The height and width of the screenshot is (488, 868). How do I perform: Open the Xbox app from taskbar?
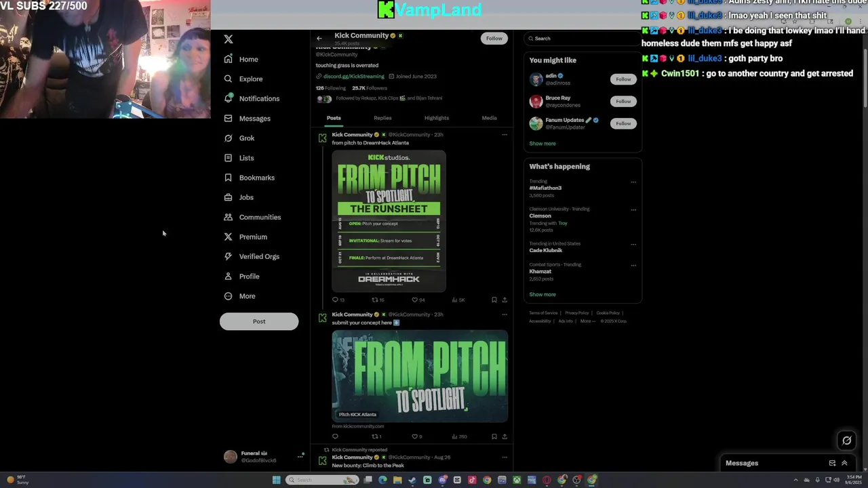[x=517, y=480]
